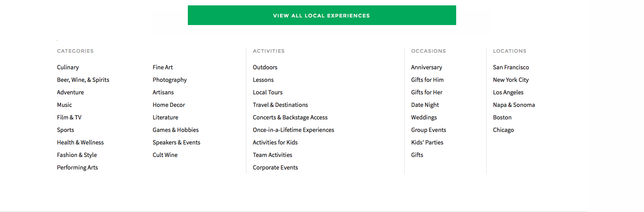Open the Photography category link
The height and width of the screenshot is (212, 644).
(170, 80)
